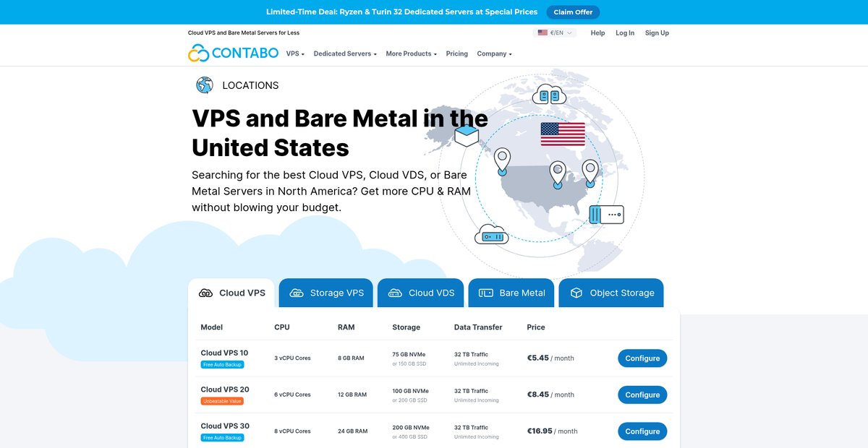Viewport: 868px width, 448px height.
Task: Open the Pricing page
Action: (457, 53)
